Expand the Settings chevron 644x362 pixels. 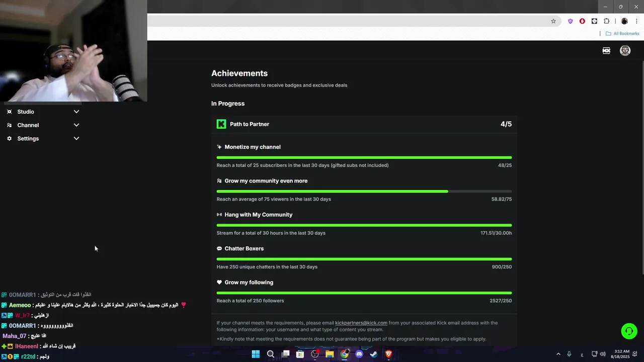coord(76,138)
